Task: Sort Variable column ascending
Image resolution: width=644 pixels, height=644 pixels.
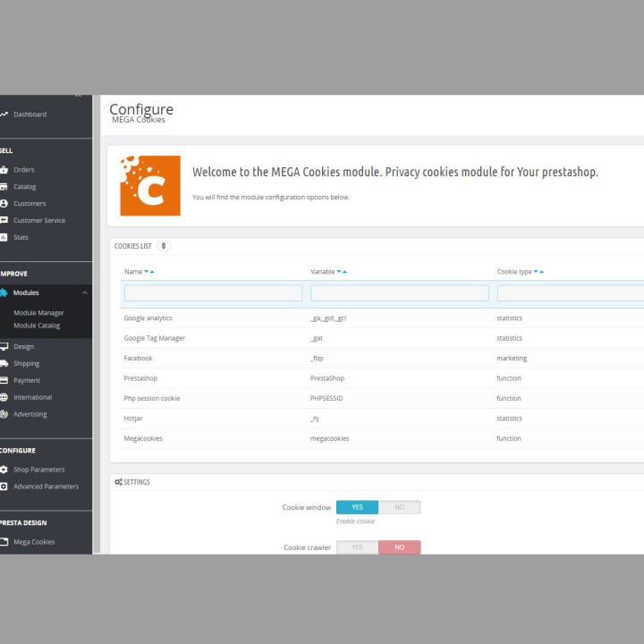Action: pyautogui.click(x=344, y=272)
